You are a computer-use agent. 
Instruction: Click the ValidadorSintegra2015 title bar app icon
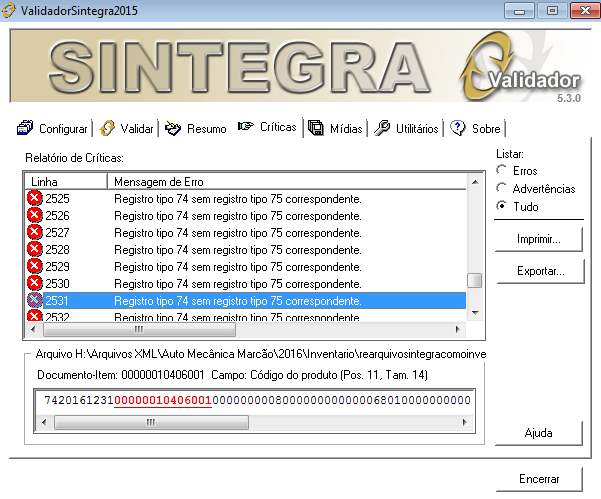pos(8,10)
